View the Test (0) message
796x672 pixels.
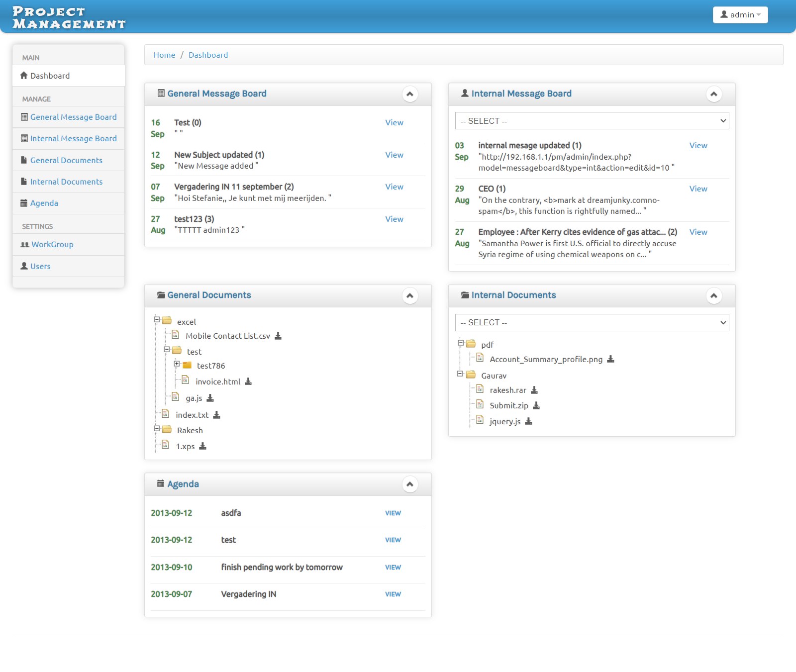394,122
